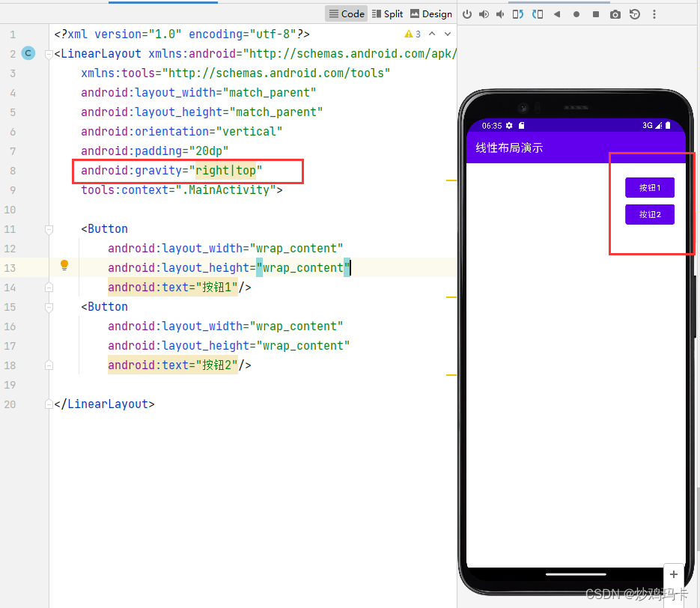Click the class gutter icon on line 2
The height and width of the screenshot is (608, 700).
pos(28,54)
